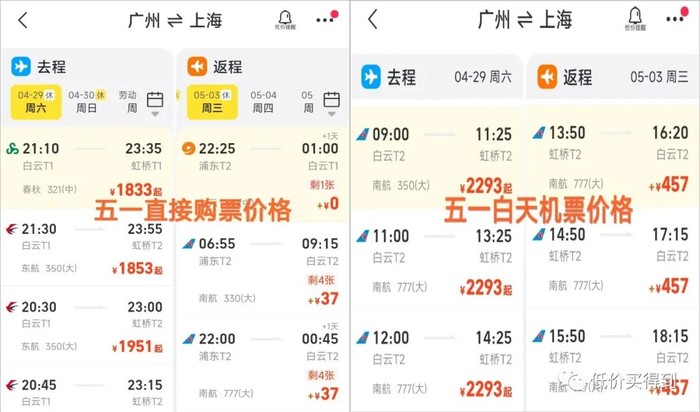Select the 05-04 周四 return date
Image resolution: width=700 pixels, height=412 pixels.
tap(263, 101)
